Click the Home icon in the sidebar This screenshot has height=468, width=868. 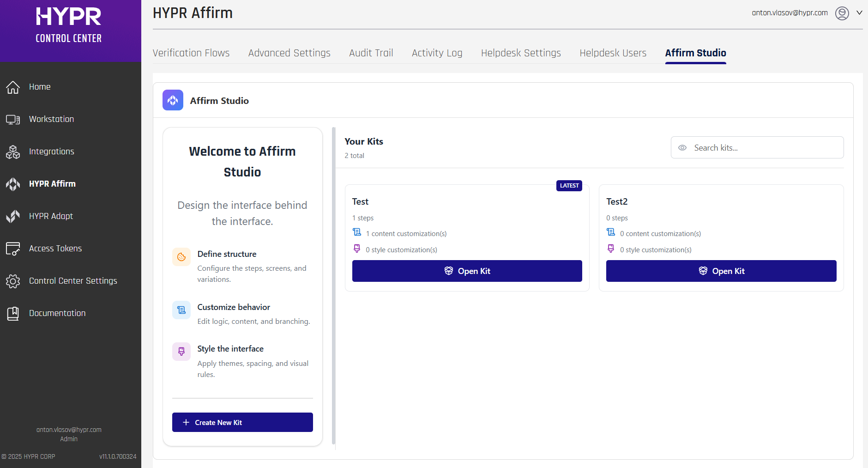(13, 87)
